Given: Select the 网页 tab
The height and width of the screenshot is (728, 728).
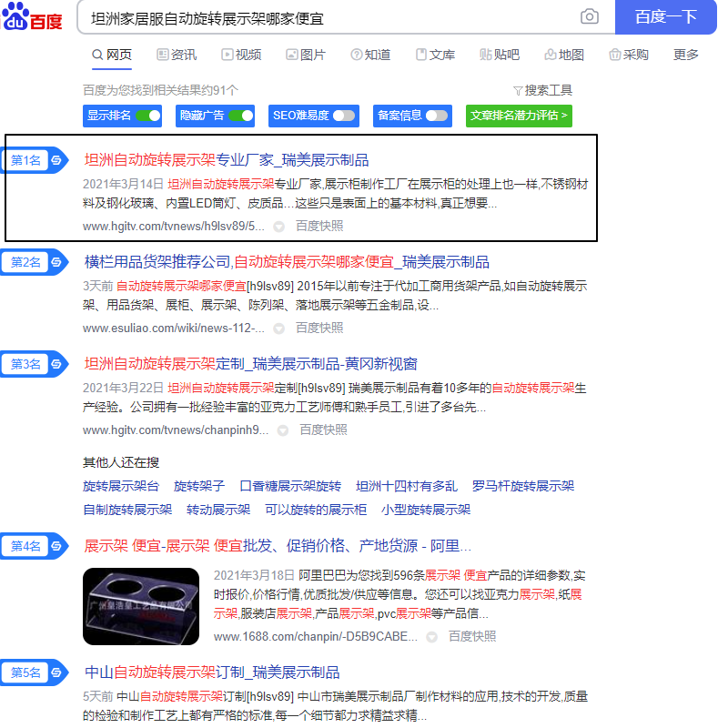Looking at the screenshot, I should click(112, 55).
